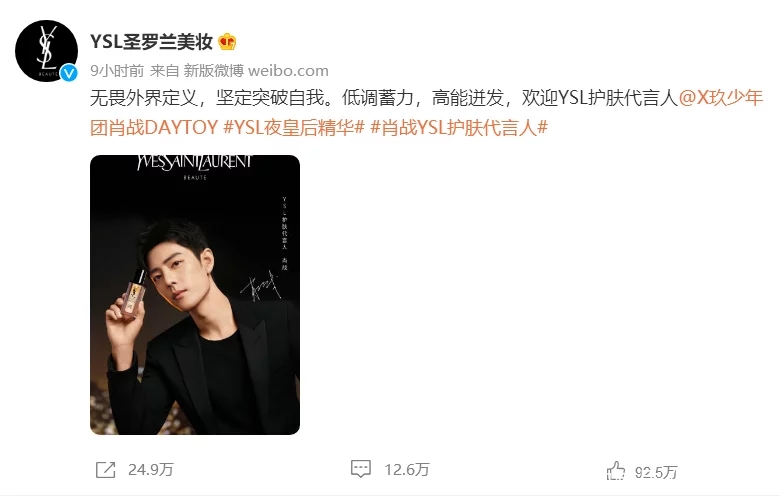The height and width of the screenshot is (496, 780).
Task: Enlarge the Yves Saint Laurent poster image
Action: pyautogui.click(x=195, y=295)
